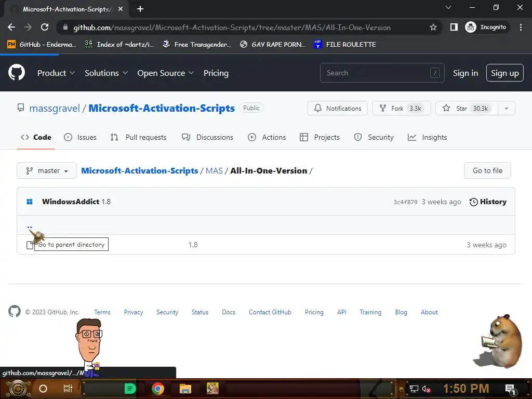532x399 pixels.
Task: Click the Notifications bell button
Action: point(337,108)
